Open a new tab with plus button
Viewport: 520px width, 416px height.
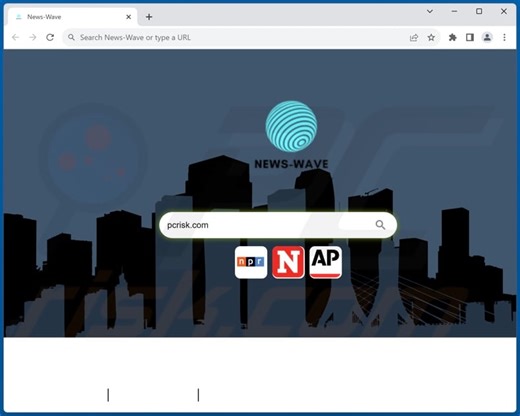tap(149, 17)
